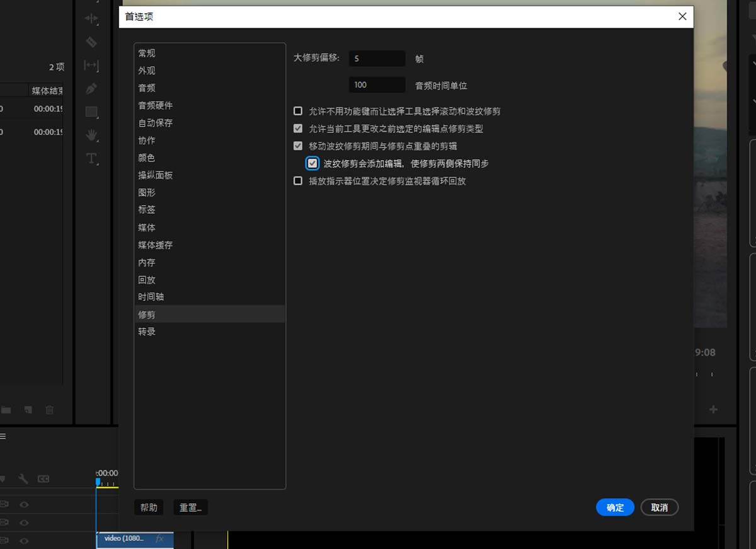The image size is (756, 549).
Task: Click the 大修剪偏移 frames input field
Action: [377, 59]
